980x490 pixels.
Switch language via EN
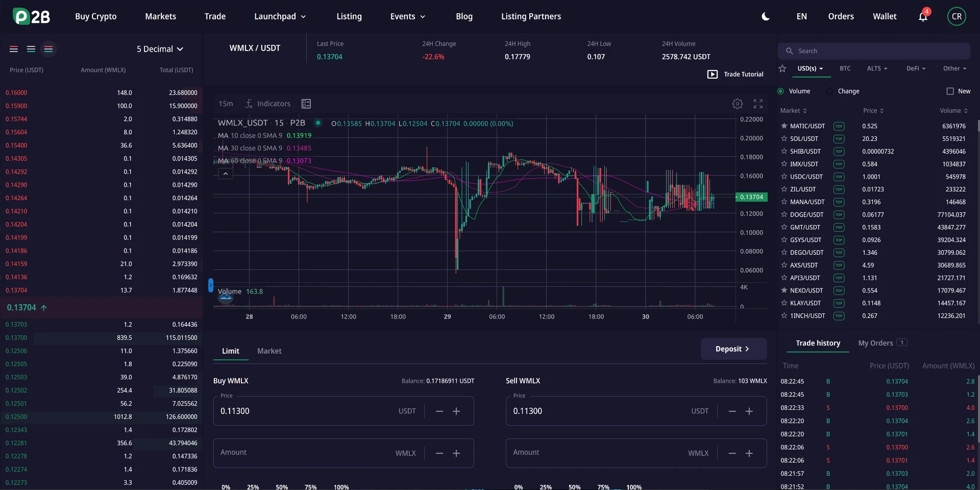pyautogui.click(x=802, y=16)
